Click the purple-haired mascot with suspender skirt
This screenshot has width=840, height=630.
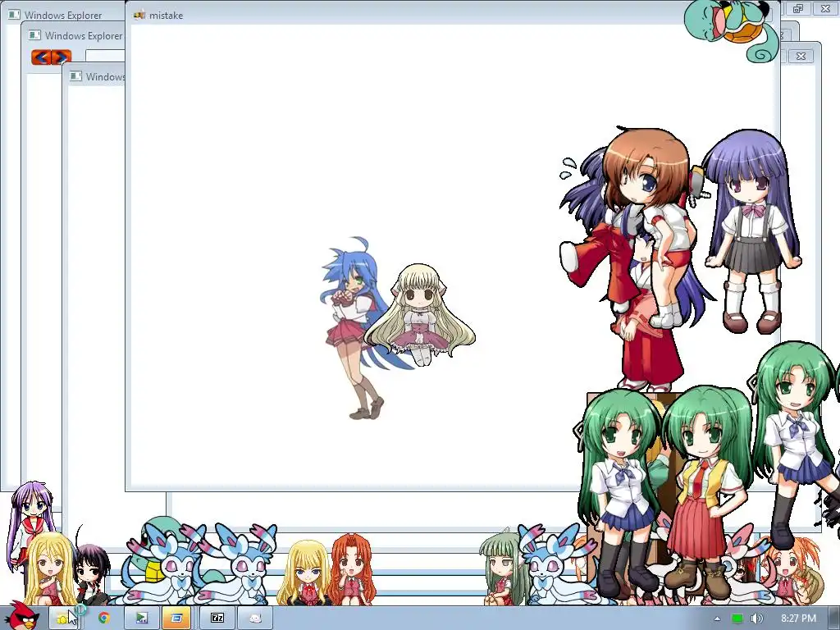point(753,231)
